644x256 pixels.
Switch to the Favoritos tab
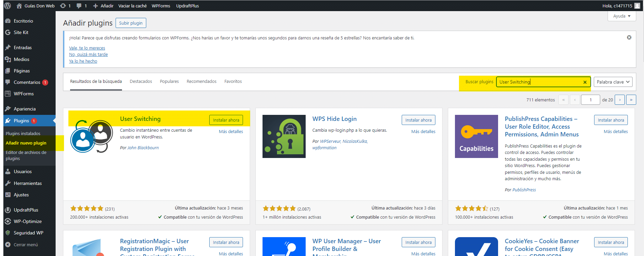click(233, 82)
